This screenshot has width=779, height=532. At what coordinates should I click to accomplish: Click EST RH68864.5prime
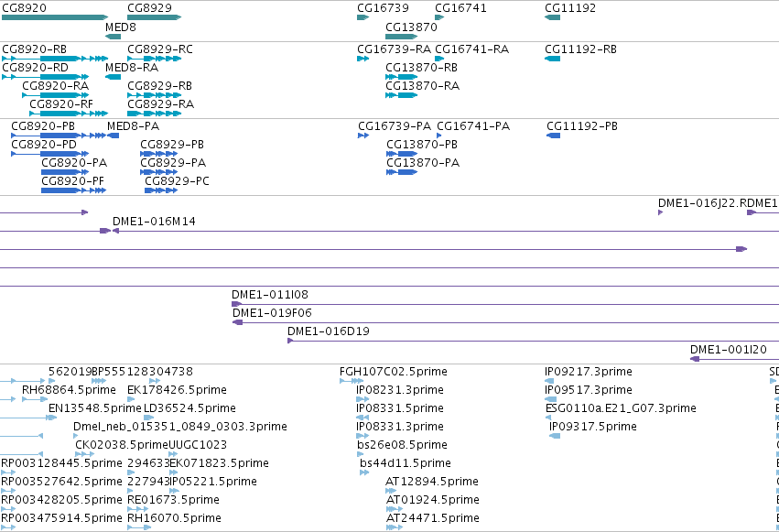69,390
